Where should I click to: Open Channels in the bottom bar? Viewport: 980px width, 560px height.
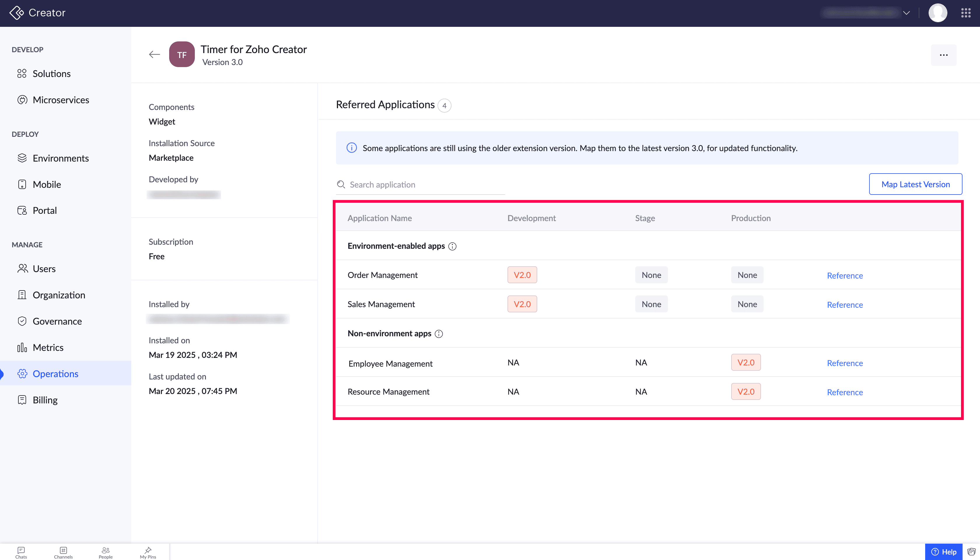point(63,552)
